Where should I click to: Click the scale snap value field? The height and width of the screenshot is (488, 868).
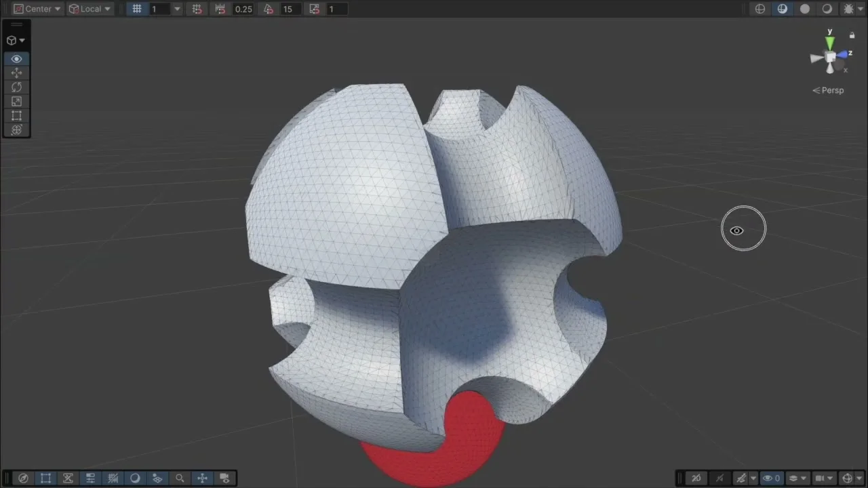(x=336, y=9)
